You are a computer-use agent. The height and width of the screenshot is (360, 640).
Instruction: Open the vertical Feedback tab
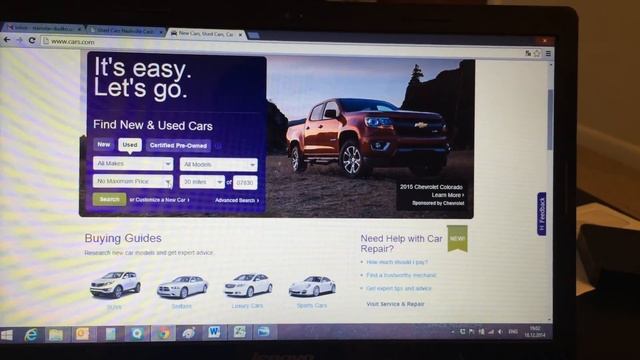point(542,214)
